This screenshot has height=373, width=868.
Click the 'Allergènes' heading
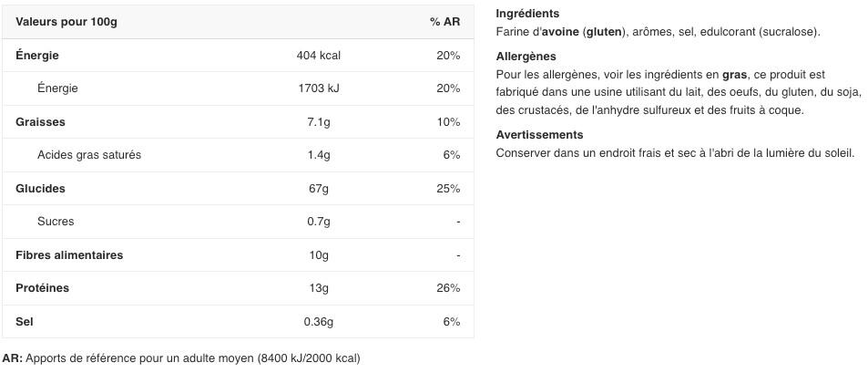click(x=526, y=57)
